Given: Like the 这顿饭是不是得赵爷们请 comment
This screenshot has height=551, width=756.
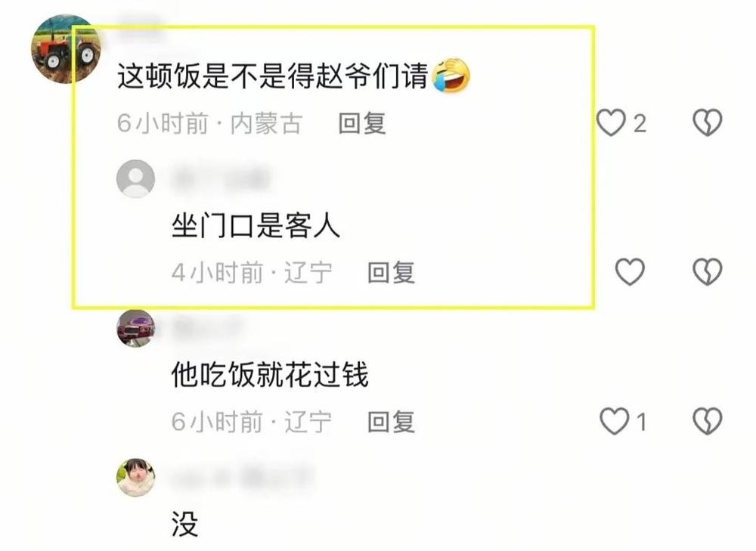Looking at the screenshot, I should coord(611,122).
